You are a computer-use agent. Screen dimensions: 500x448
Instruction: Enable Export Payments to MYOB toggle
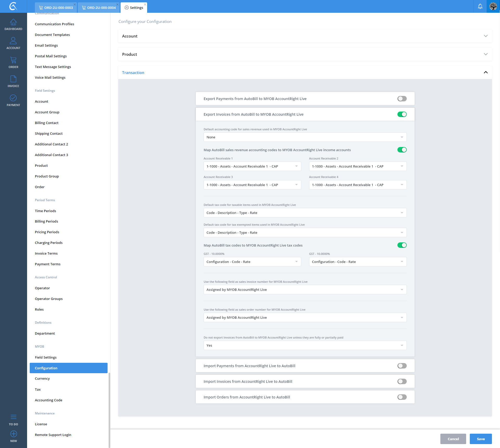(402, 99)
